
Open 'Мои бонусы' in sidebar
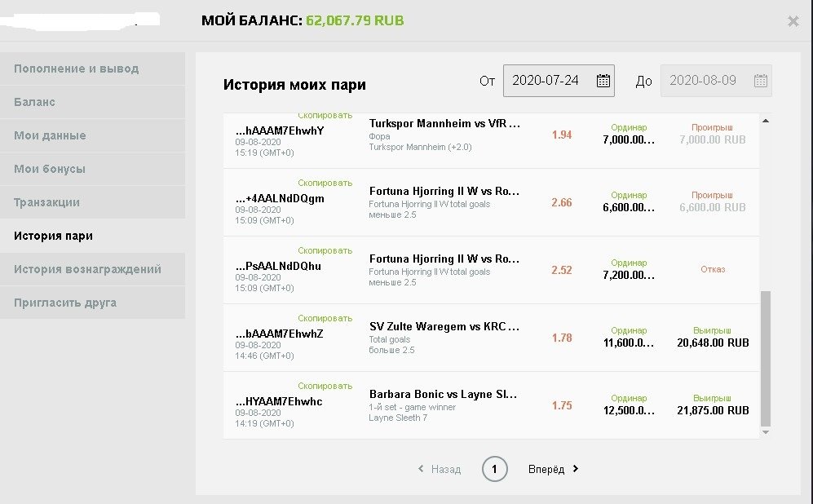pos(50,169)
